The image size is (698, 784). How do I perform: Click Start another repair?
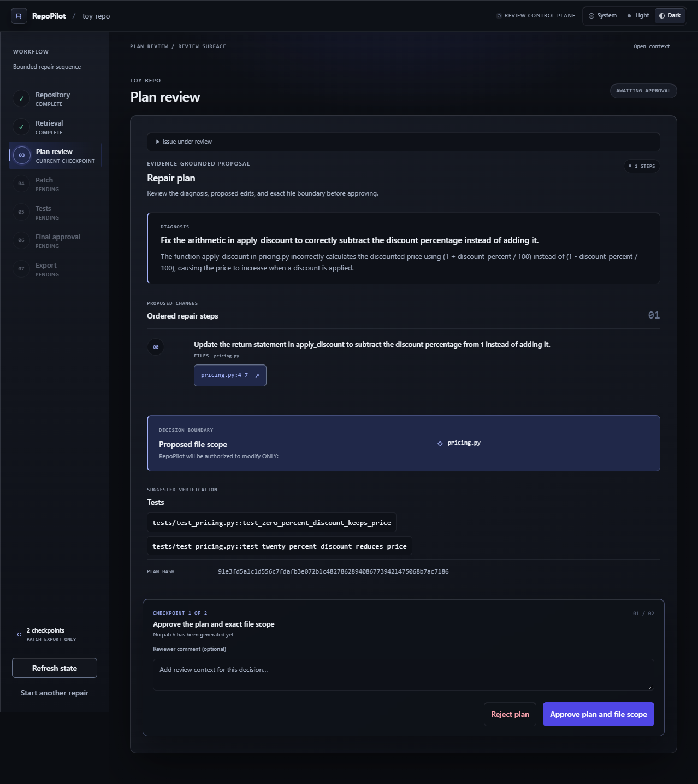pos(55,693)
